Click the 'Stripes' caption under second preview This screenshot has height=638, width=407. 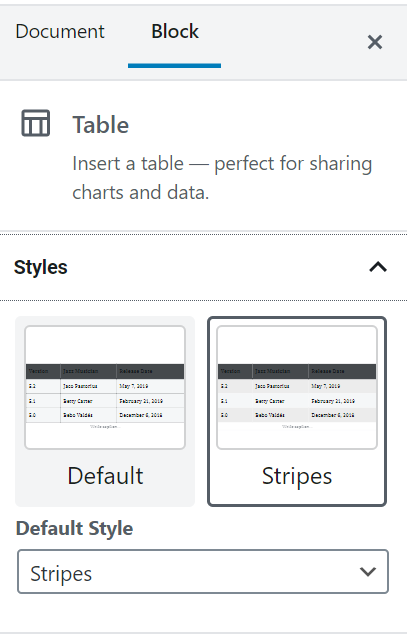tap(297, 476)
